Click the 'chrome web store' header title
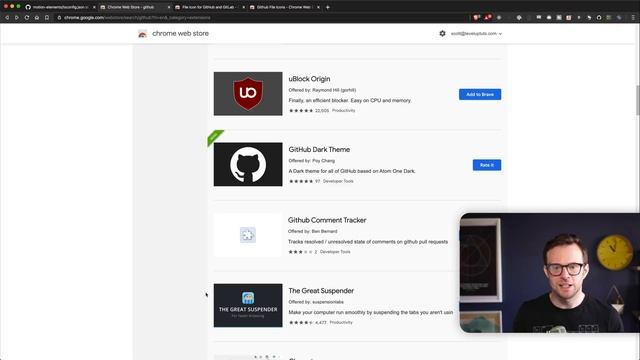Viewport: 640px width, 360px height. click(x=180, y=33)
